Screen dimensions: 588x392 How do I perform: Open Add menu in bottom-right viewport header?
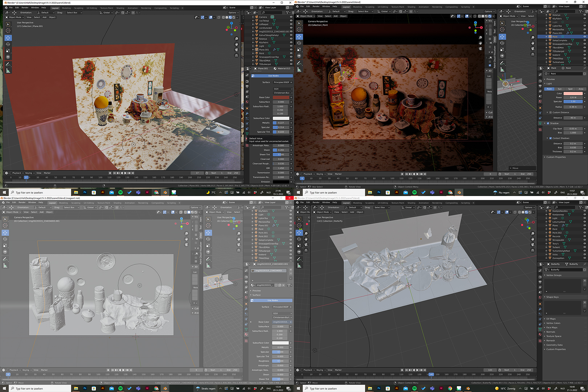[352, 212]
